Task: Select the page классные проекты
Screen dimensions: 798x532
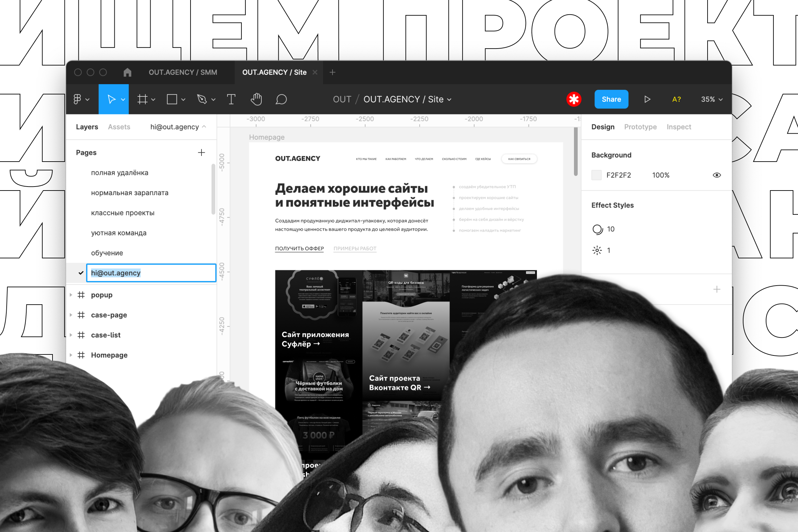Action: pyautogui.click(x=122, y=213)
